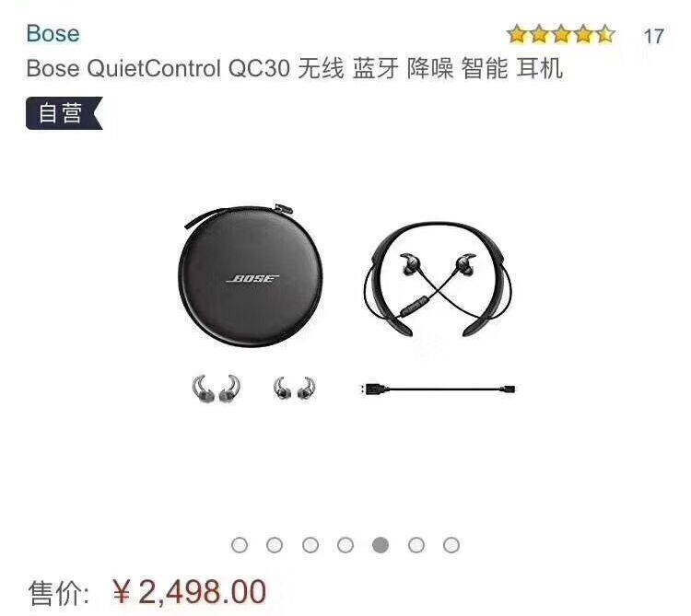The width and height of the screenshot is (691, 616).
Task: Tap the smaller right ear tips pair
Action: pos(294,389)
